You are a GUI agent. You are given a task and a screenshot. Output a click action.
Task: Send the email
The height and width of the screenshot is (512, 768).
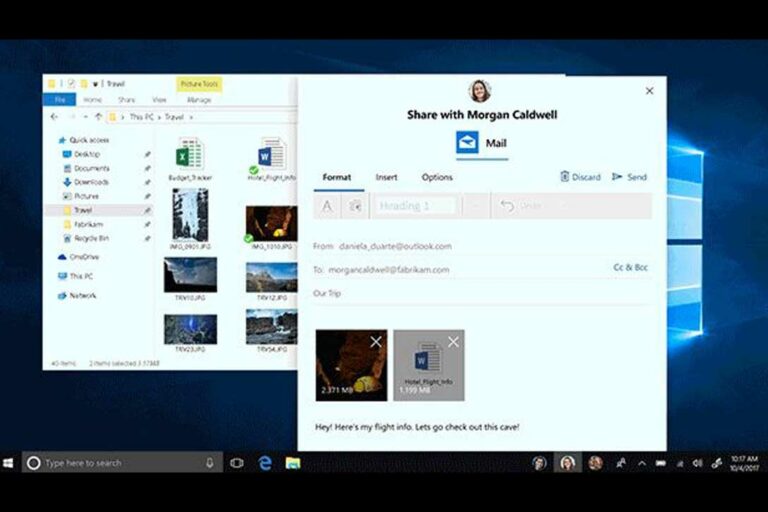coord(629,177)
